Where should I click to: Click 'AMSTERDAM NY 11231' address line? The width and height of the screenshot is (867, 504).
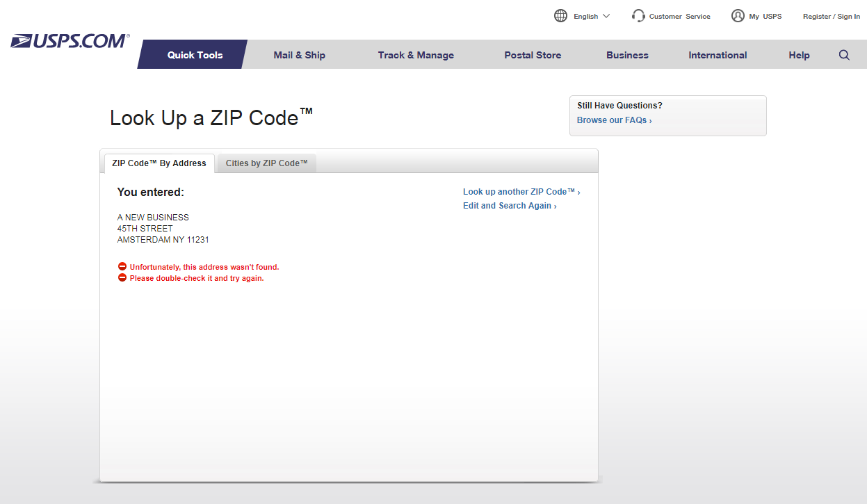point(163,240)
